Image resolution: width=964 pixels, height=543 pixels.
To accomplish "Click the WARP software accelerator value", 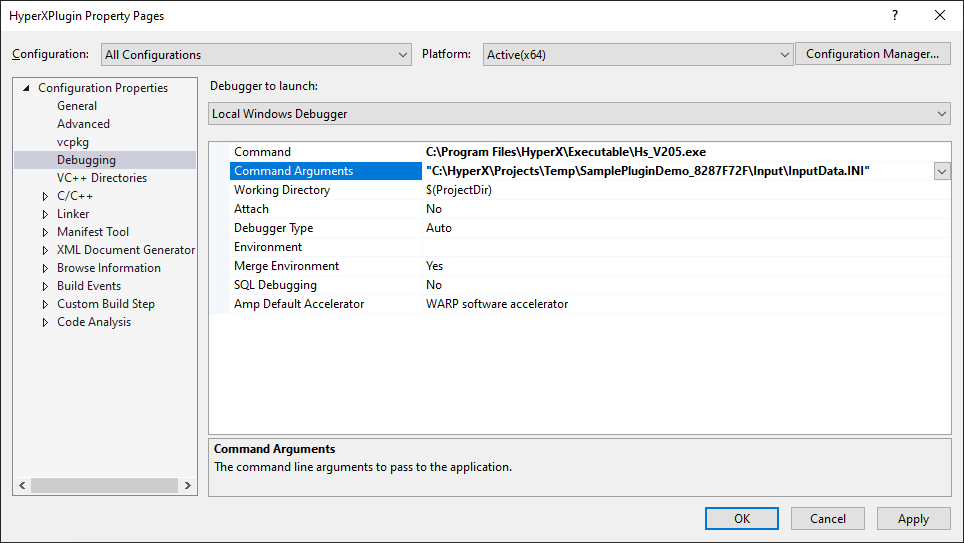I will 497,304.
